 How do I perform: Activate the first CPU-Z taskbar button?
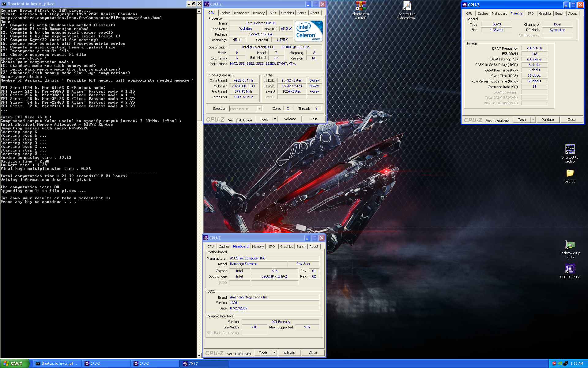click(106, 363)
